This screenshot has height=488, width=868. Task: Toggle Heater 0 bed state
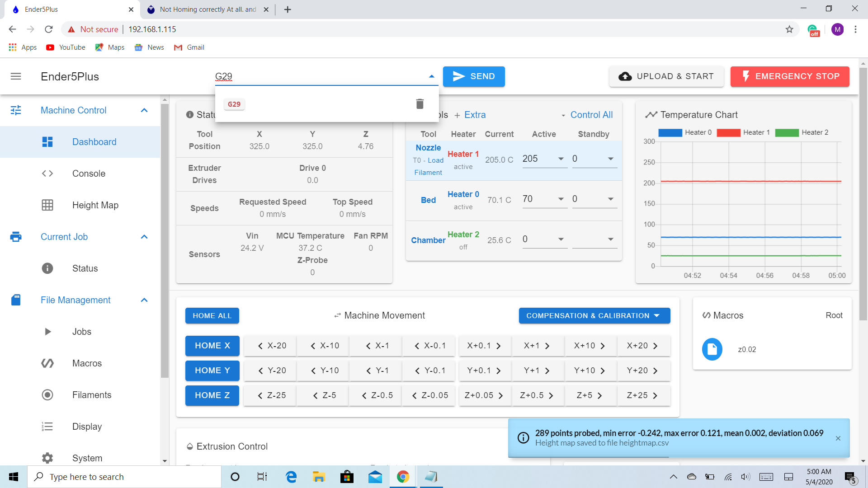tap(463, 194)
